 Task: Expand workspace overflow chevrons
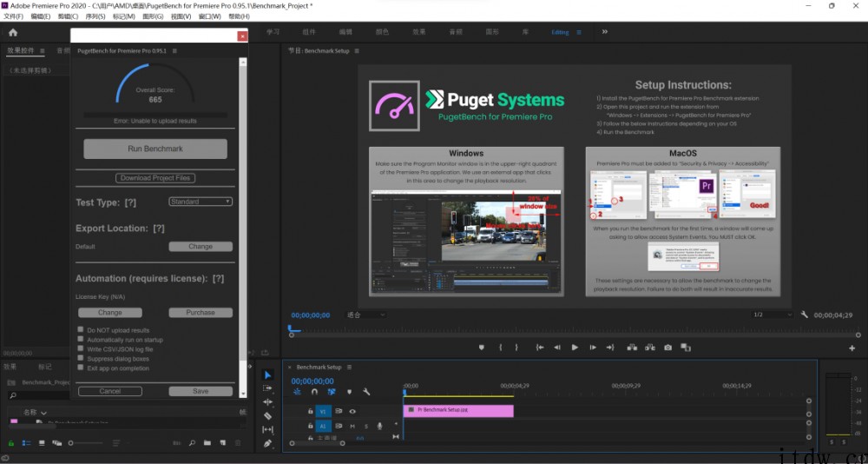(604, 31)
